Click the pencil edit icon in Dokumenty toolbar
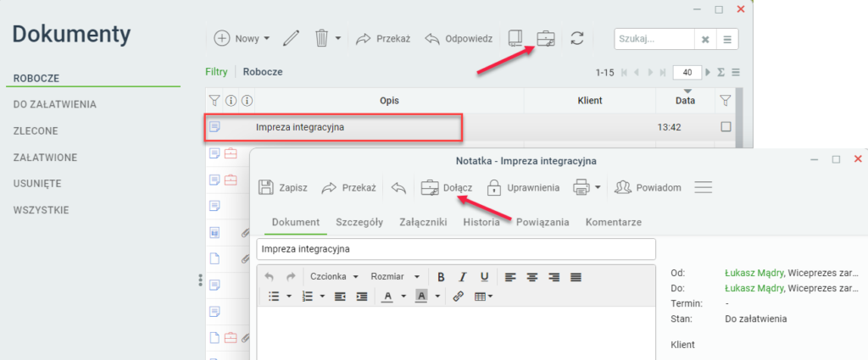 [291, 39]
